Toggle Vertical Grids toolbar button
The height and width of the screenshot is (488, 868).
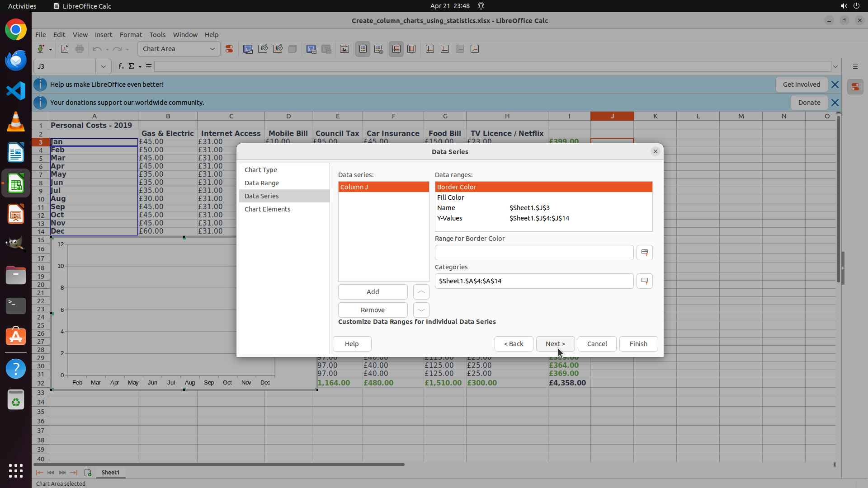(411, 49)
